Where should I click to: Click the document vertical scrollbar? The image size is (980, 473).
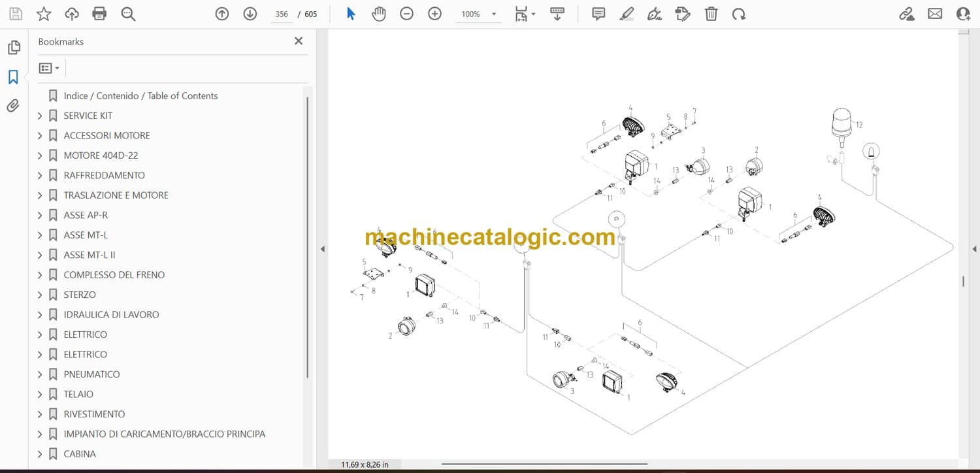pos(964,281)
